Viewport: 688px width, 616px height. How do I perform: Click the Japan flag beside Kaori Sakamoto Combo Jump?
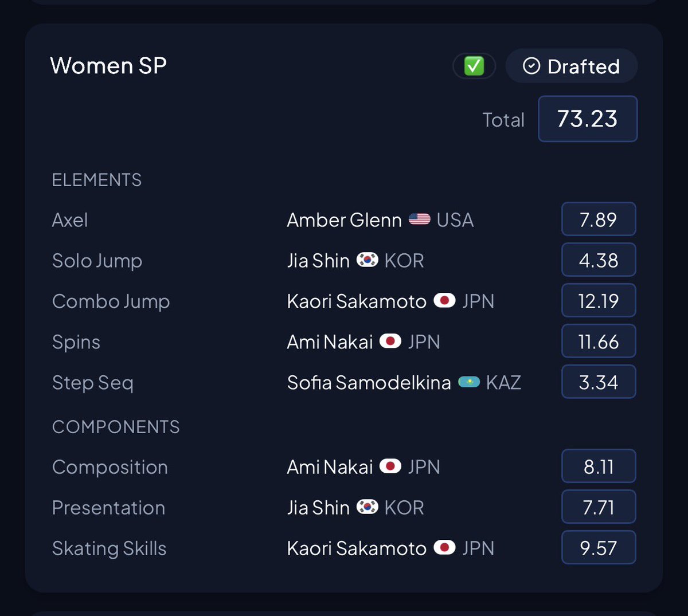click(x=445, y=301)
